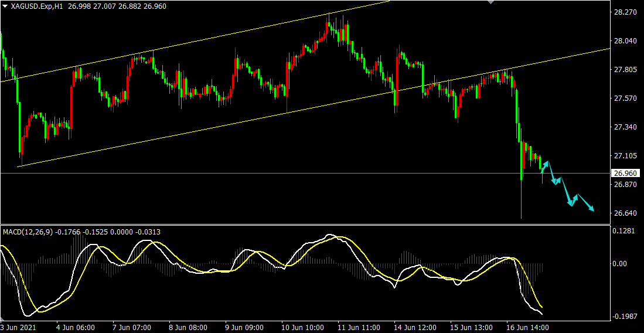Select the 0.1281 MACD scale label

coord(625,230)
